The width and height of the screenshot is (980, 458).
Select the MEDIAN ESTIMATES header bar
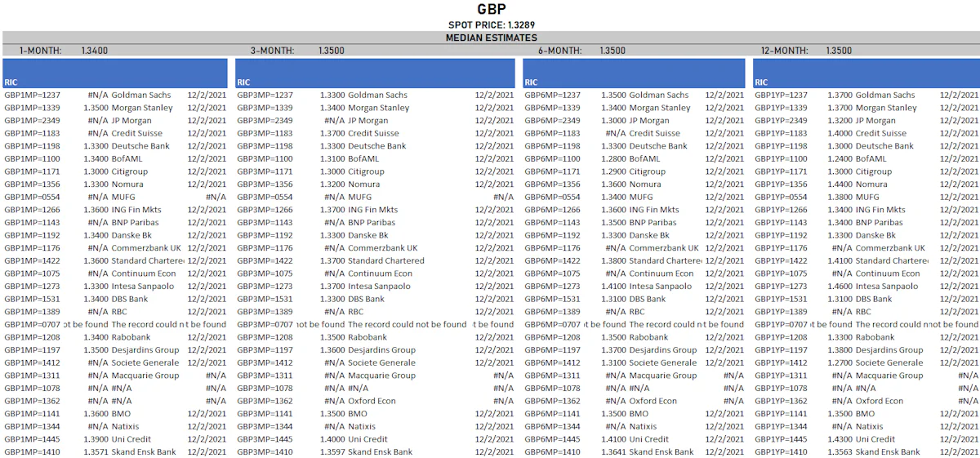coord(492,38)
